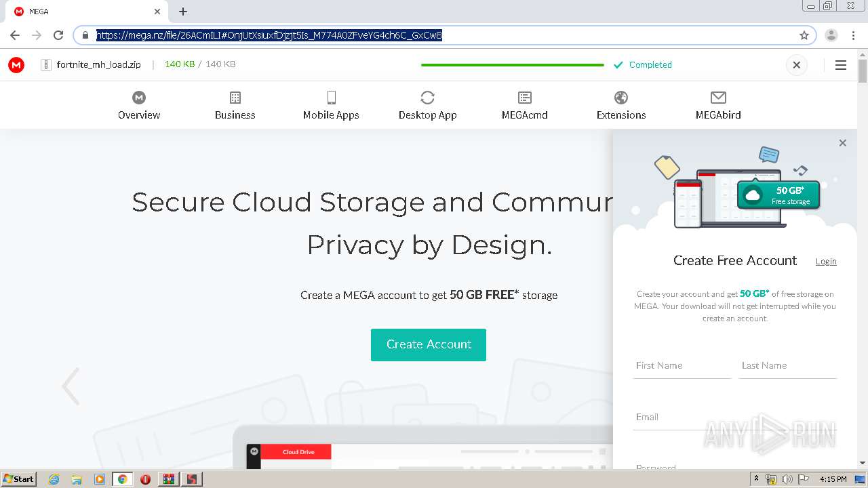The image size is (868, 488).
Task: Close the MEGA browser tab
Action: tap(157, 12)
